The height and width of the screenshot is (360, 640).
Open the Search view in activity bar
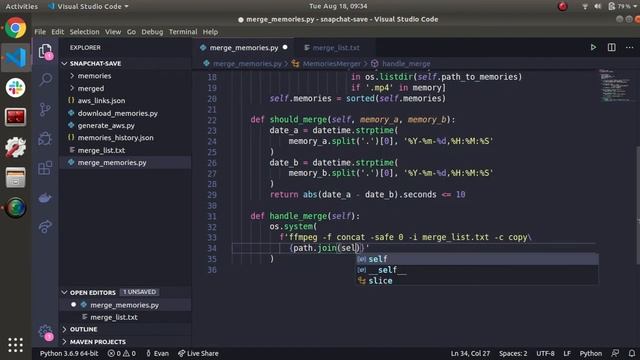coord(46,79)
